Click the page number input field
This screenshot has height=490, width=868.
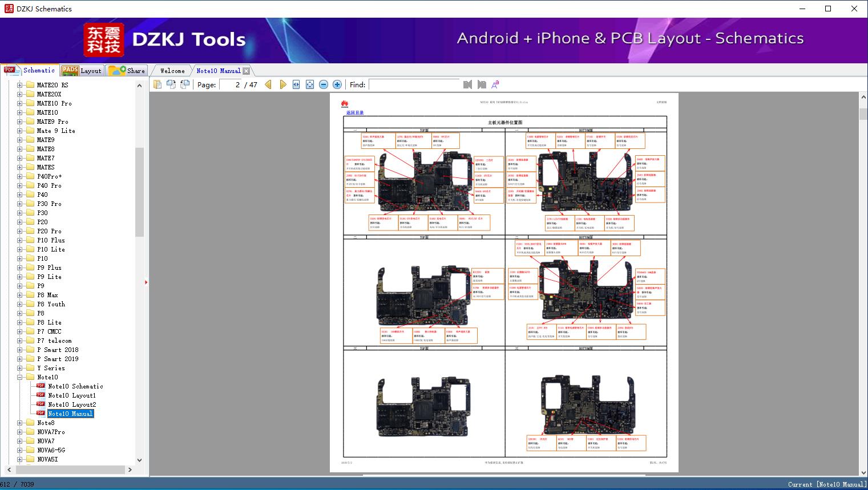click(x=230, y=84)
